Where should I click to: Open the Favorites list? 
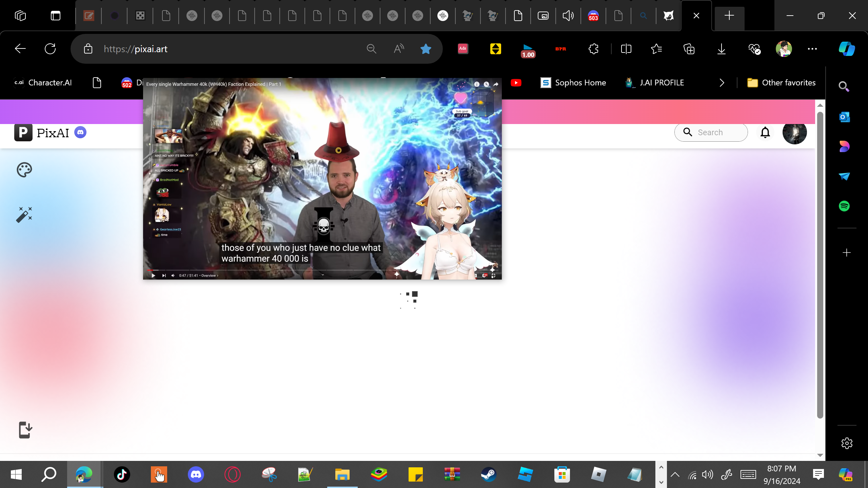click(657, 49)
